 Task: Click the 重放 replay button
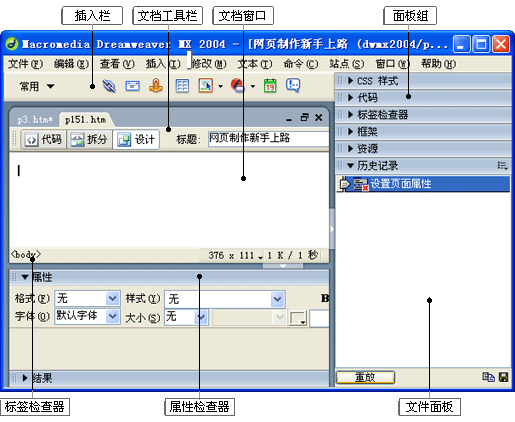point(365,377)
